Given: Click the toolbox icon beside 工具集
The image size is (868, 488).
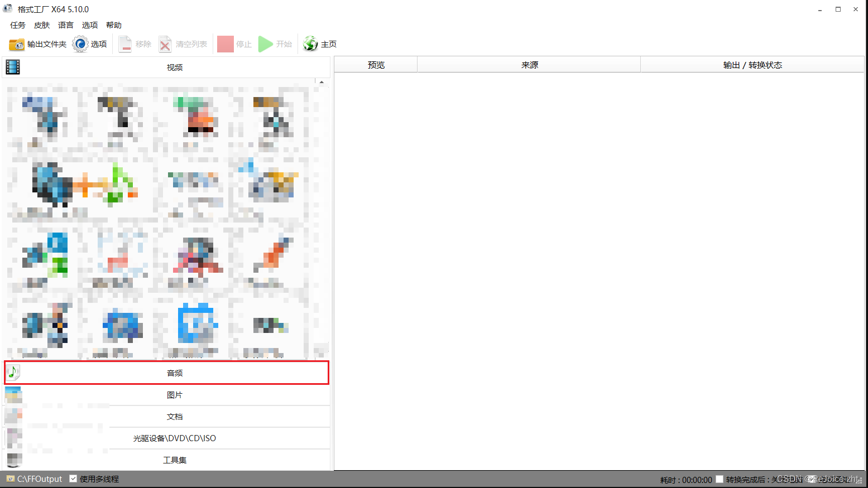Looking at the screenshot, I should pos(13,460).
